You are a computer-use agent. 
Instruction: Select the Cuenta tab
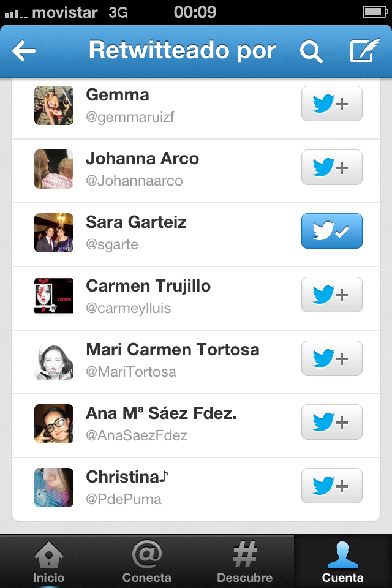click(x=343, y=562)
